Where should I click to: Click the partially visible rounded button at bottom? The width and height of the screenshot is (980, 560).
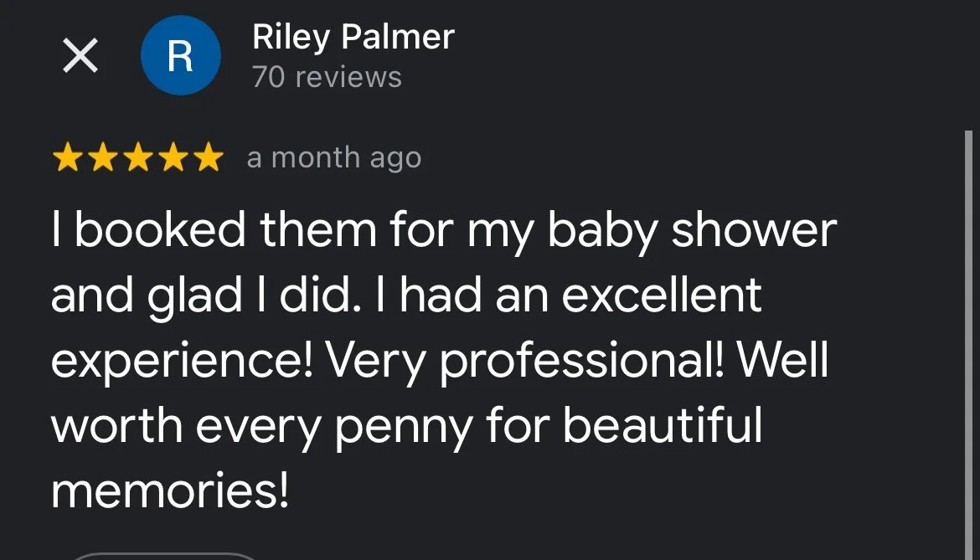tap(164, 556)
